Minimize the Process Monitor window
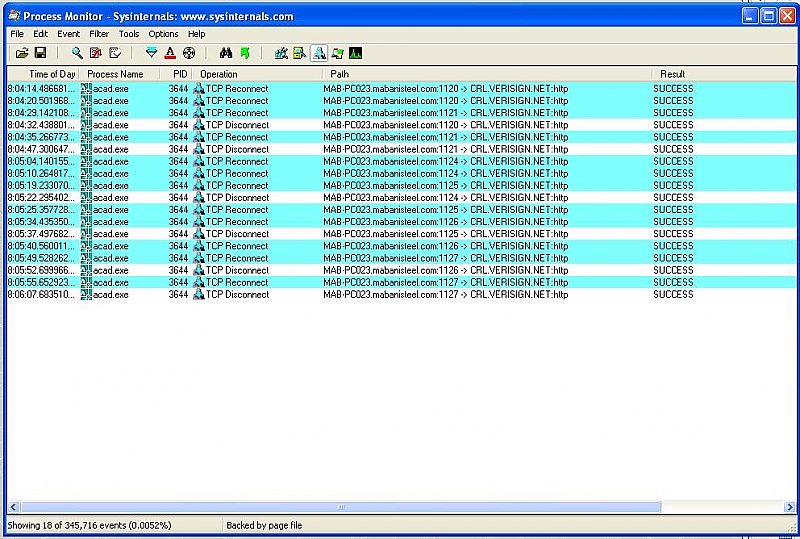The width and height of the screenshot is (800, 539). 749,16
